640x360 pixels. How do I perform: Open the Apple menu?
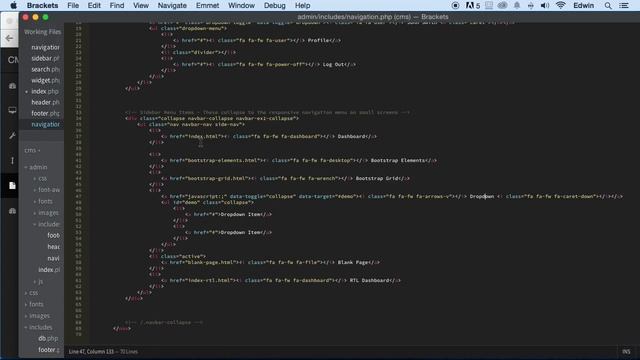pyautogui.click(x=13, y=5)
